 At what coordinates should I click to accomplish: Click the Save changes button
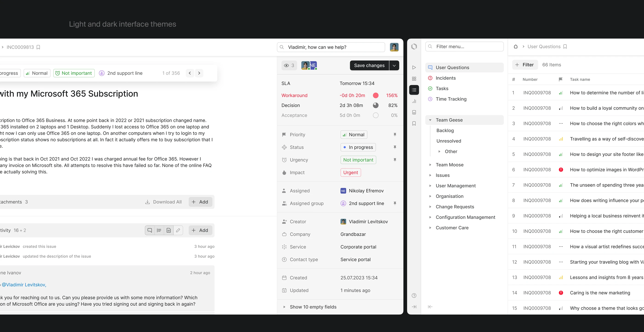coord(369,65)
